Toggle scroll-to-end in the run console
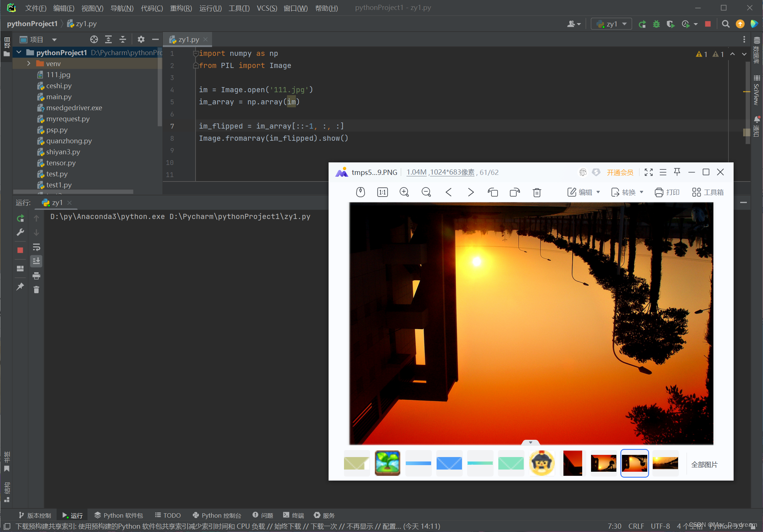 tap(36, 261)
